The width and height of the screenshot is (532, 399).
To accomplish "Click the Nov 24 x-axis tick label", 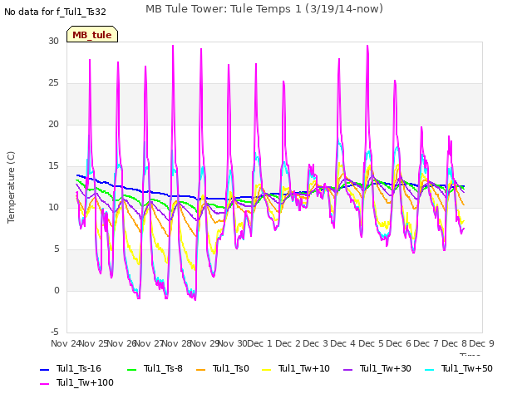I will (x=66, y=343).
